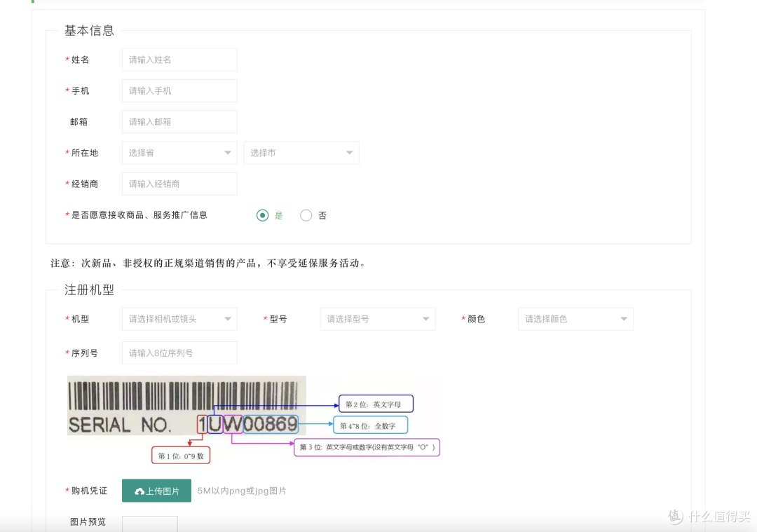Select the 是 radio button
This screenshot has width=757, height=532.
(x=263, y=215)
